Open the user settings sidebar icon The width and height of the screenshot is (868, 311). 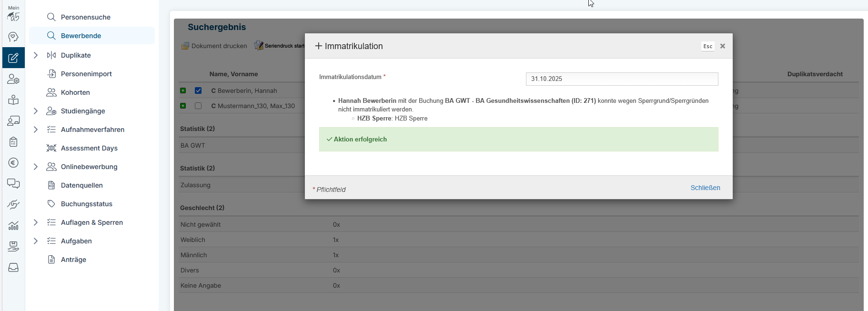pos(13,79)
